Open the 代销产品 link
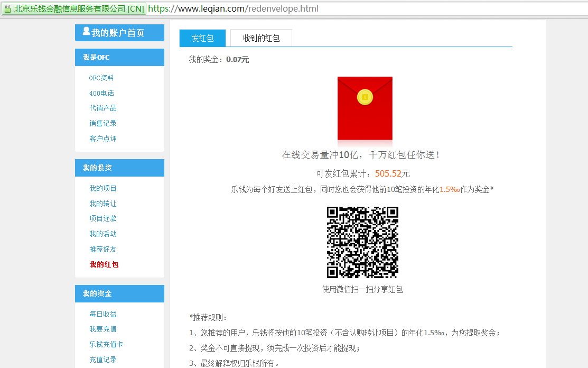The image size is (588, 368). pyautogui.click(x=103, y=108)
